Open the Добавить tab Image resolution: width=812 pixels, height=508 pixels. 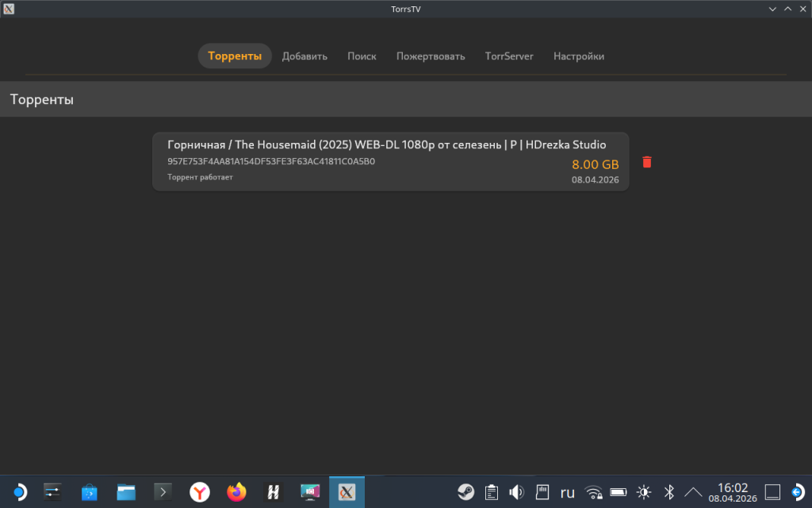(x=304, y=56)
